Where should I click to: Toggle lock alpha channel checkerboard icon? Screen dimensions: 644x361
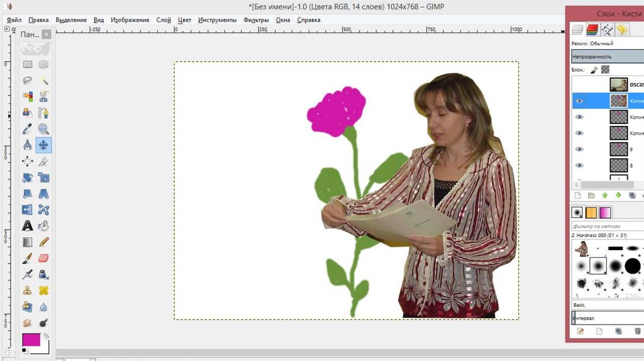click(x=605, y=70)
